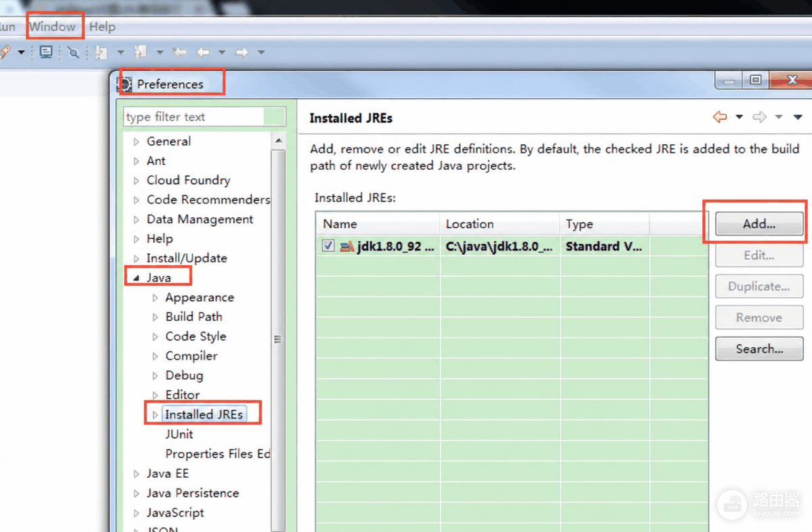Image resolution: width=812 pixels, height=532 pixels.
Task: Open the Preferences view menu dropdown arrow
Action: pyautogui.click(x=798, y=118)
